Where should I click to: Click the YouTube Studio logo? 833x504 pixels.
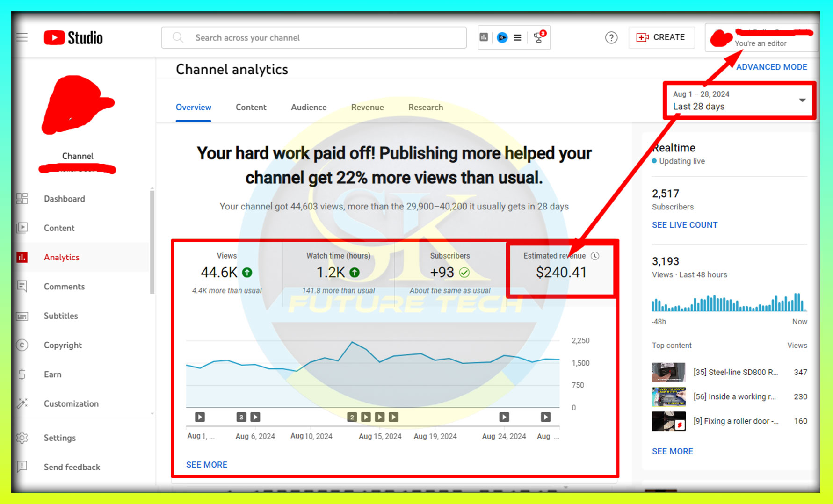point(73,38)
